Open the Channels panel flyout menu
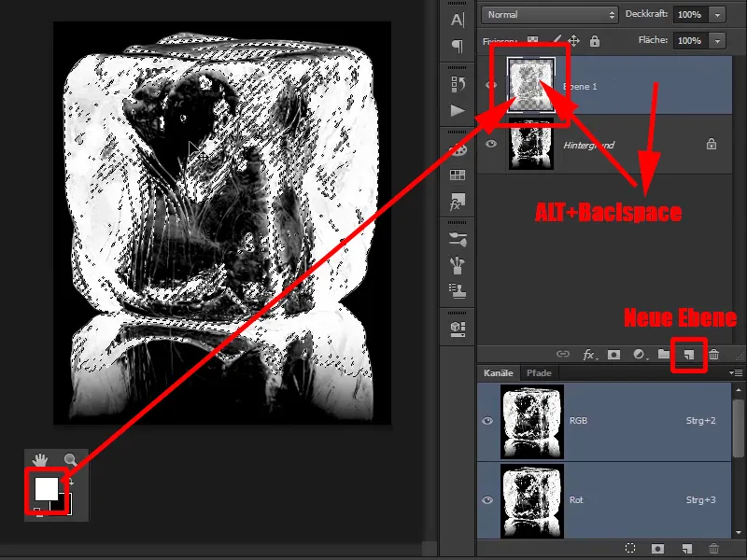 pyautogui.click(x=736, y=372)
